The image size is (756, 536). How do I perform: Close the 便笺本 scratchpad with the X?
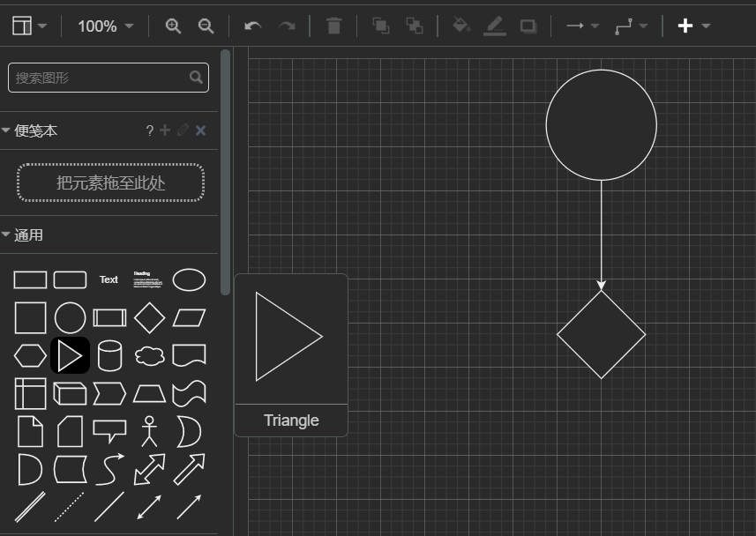click(x=201, y=130)
